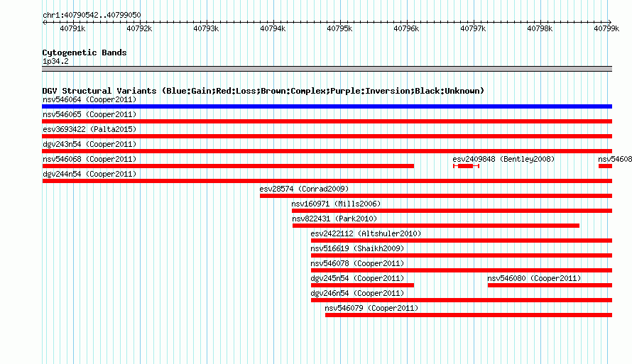This screenshot has width=632, height=364.
Task: Click the red bar under nsv546078
Action: click(x=462, y=270)
